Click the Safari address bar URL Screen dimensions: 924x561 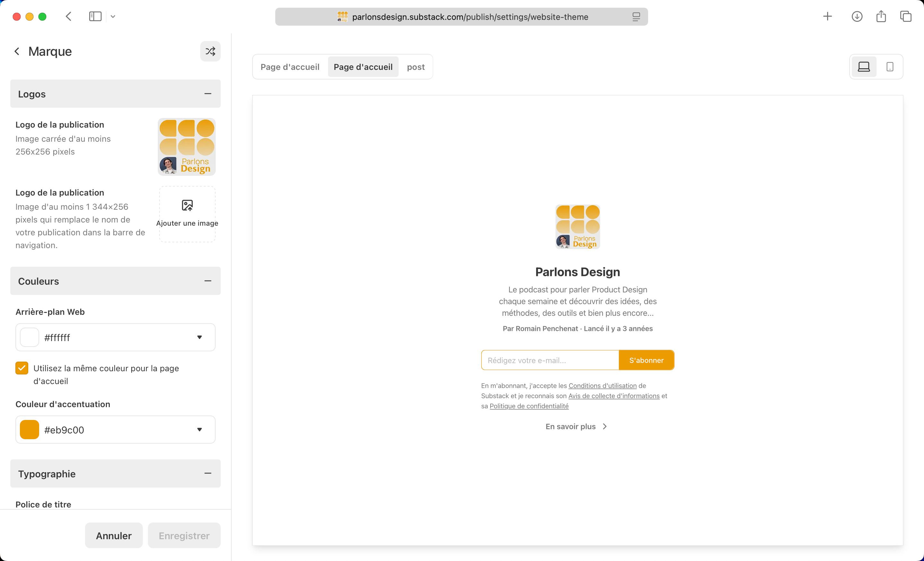pyautogui.click(x=470, y=17)
